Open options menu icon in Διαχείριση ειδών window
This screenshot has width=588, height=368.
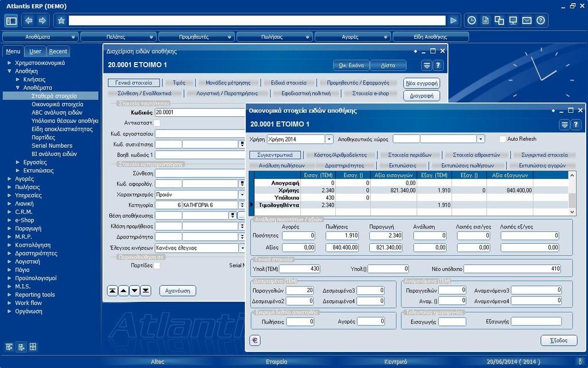point(427,66)
